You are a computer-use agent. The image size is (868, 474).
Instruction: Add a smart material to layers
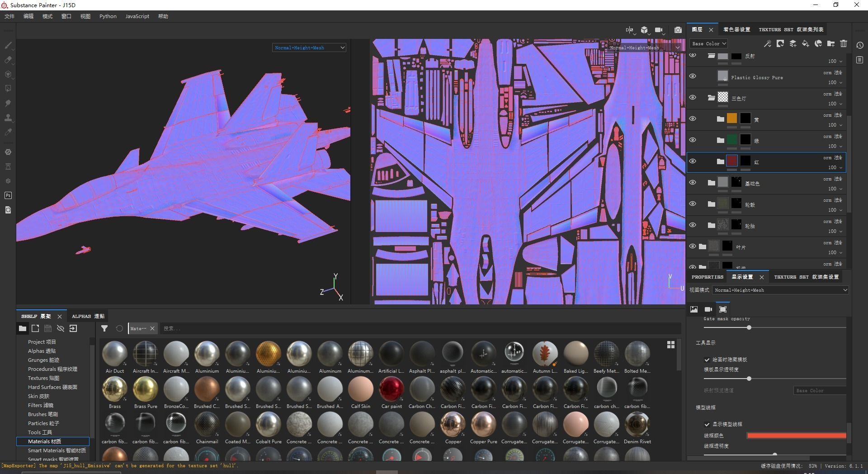pyautogui.click(x=818, y=43)
